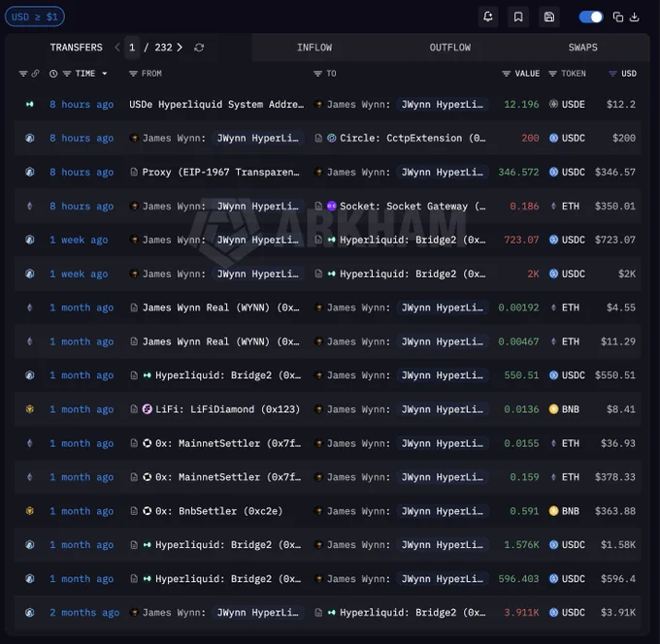Click BNB chain icon in $363.88 row

(x=29, y=511)
